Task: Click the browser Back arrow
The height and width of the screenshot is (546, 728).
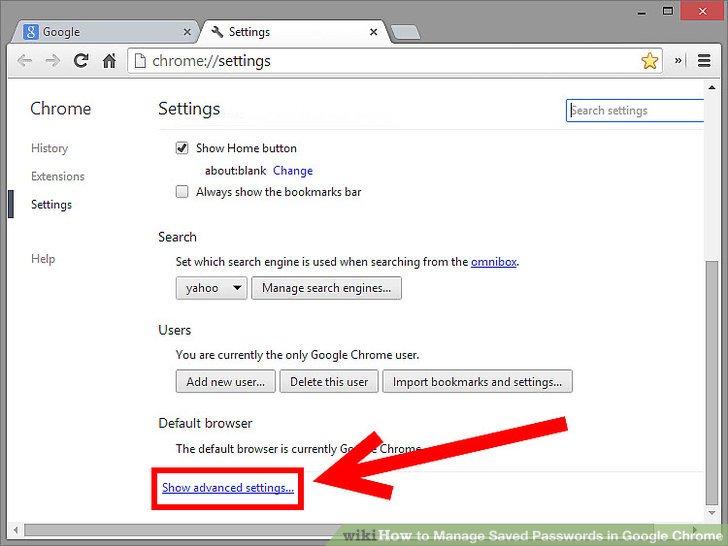Action: point(24,61)
